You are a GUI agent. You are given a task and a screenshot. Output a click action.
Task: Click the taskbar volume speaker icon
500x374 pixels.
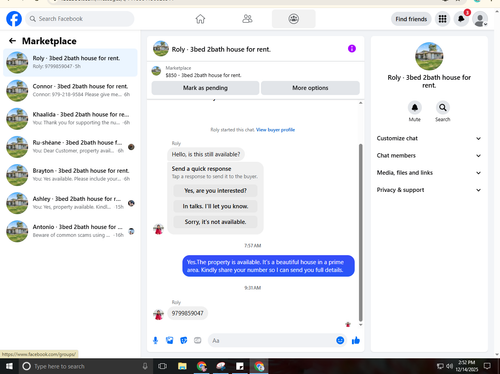(449, 366)
